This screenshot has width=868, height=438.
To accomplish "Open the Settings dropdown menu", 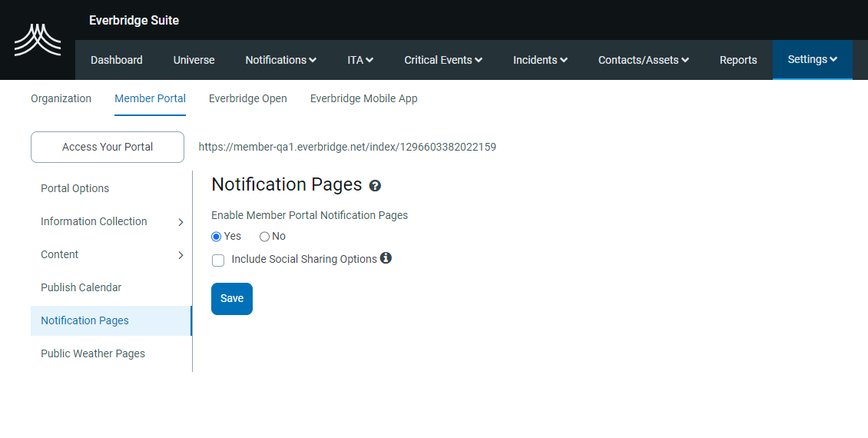I will pos(812,59).
